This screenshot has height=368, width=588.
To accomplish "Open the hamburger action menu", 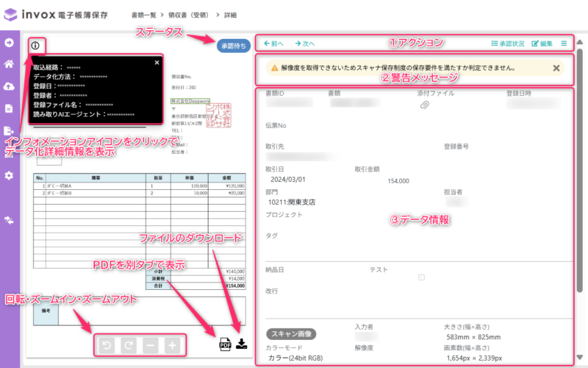I will pos(564,43).
